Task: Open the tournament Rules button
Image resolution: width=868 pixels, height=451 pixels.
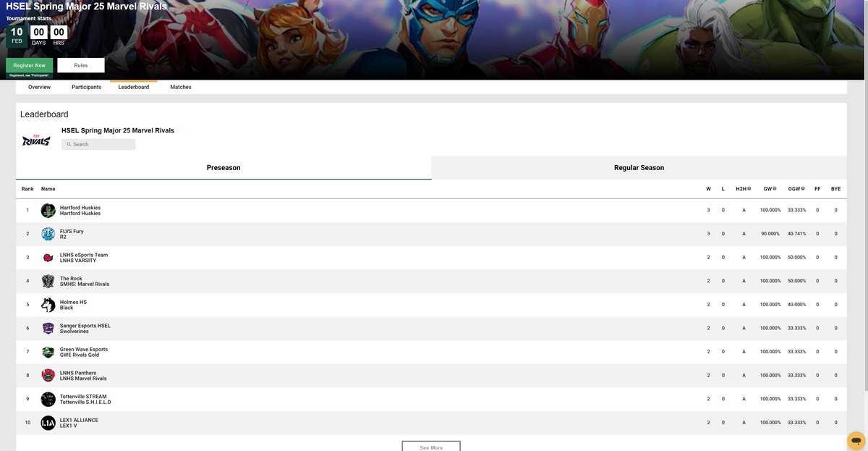Action: pos(81,65)
